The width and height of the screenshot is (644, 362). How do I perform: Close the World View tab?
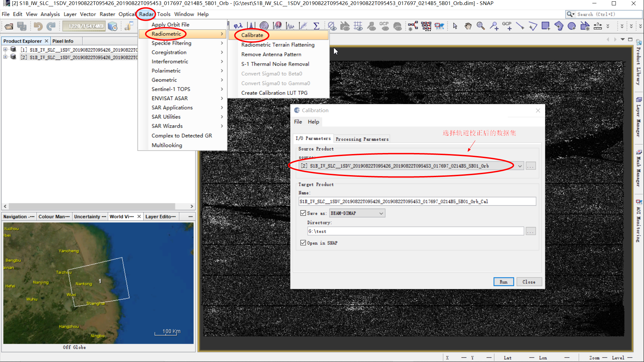pos(139,217)
